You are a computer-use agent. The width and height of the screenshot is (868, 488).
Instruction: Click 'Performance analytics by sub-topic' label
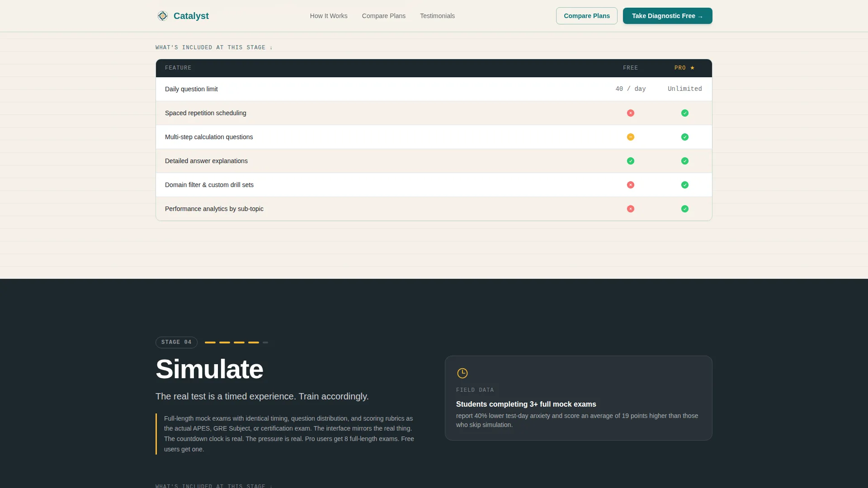click(x=214, y=209)
